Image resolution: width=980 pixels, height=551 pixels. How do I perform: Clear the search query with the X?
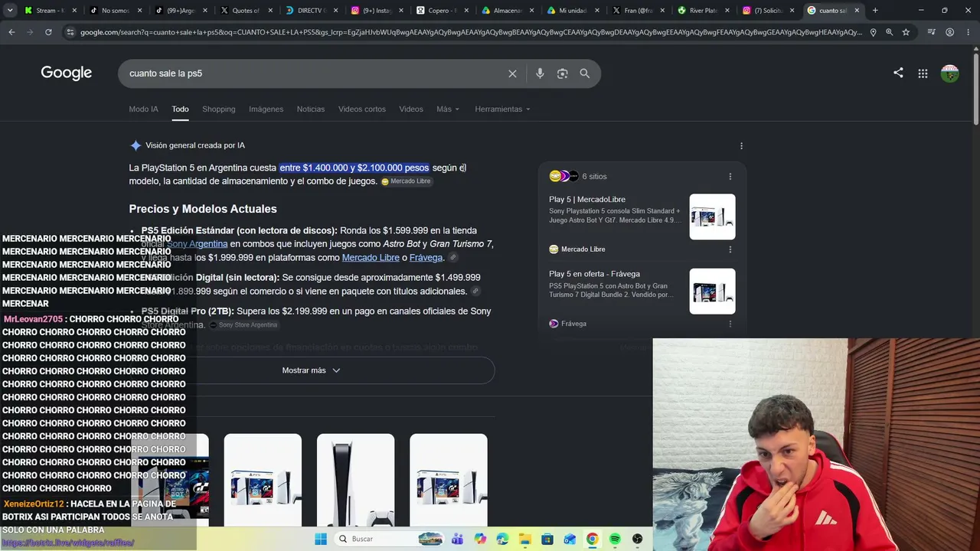click(x=512, y=73)
